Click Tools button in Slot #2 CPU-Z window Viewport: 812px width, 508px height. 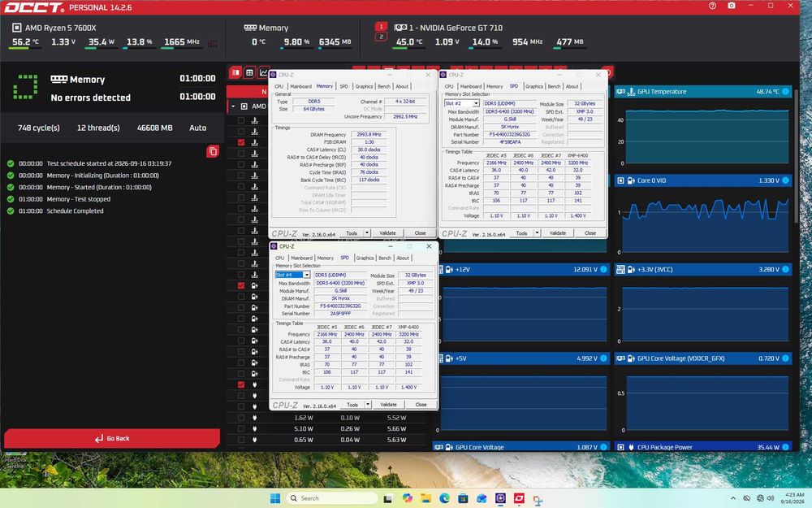point(521,233)
